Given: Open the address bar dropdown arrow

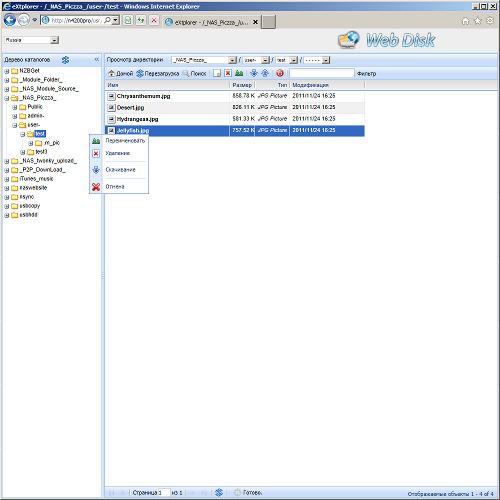Looking at the screenshot, I should point(115,20).
